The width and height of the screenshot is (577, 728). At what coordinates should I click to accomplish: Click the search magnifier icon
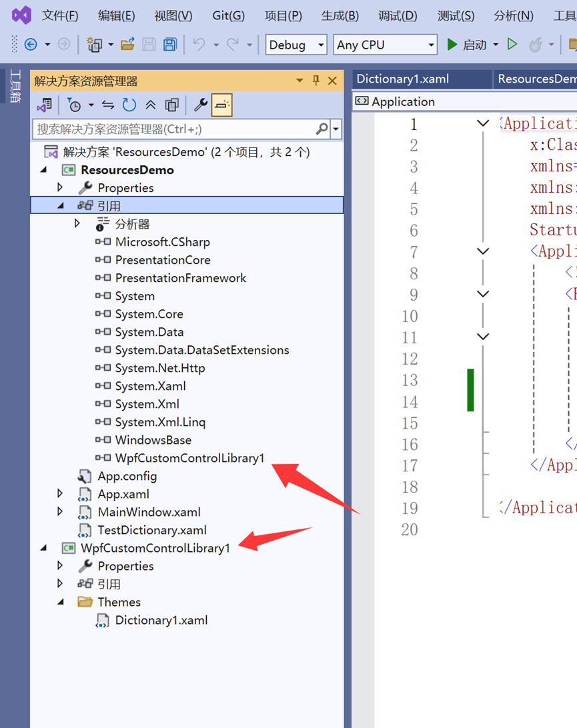[x=322, y=129]
